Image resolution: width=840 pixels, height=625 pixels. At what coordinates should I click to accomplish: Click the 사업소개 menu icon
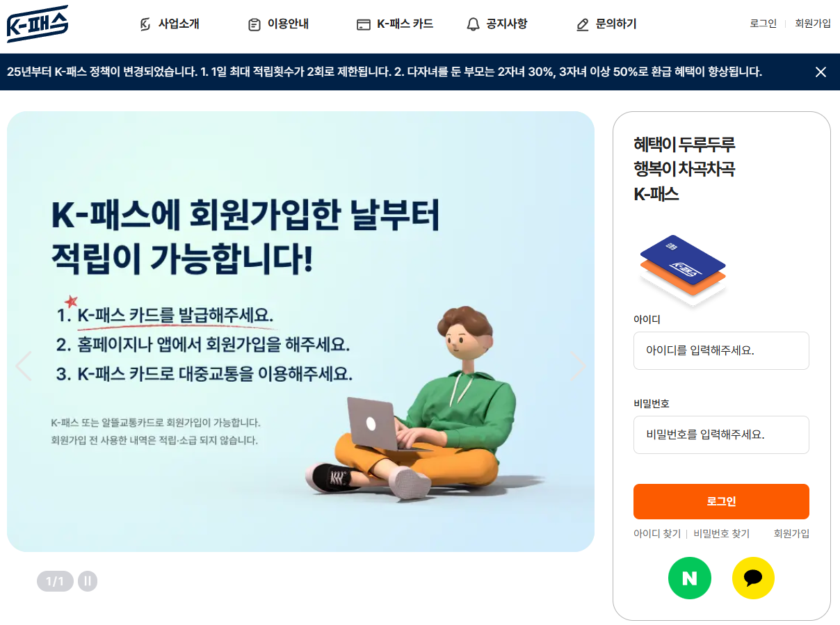(145, 24)
